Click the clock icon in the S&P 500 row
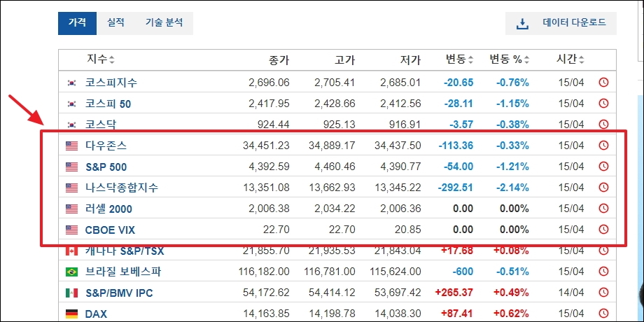Screen dimensions: 644x322 [603, 167]
